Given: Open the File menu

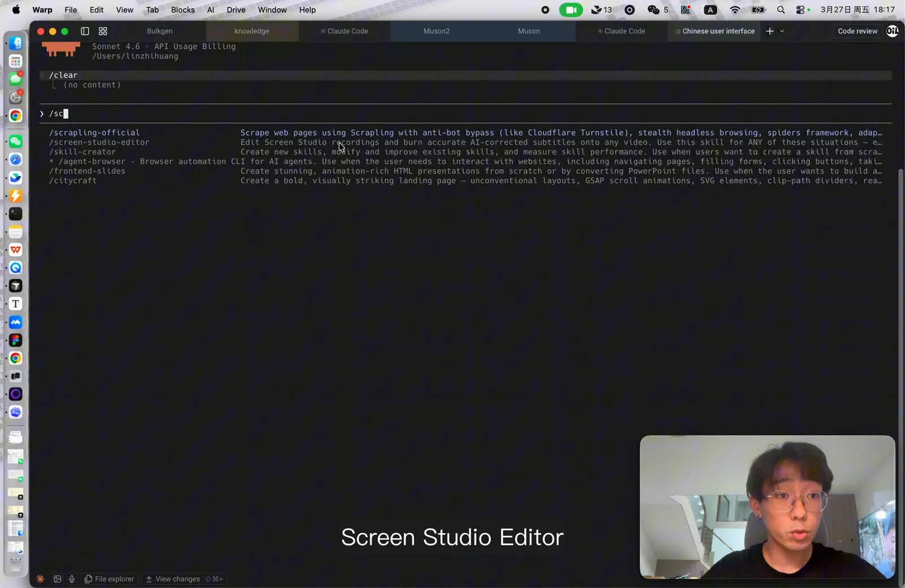Looking at the screenshot, I should [x=71, y=10].
